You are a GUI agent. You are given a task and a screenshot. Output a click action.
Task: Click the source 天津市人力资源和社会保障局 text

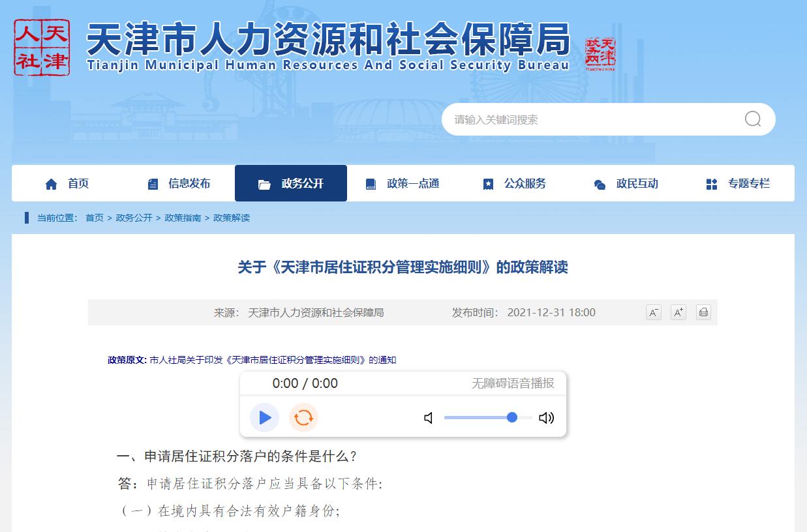coord(316,312)
